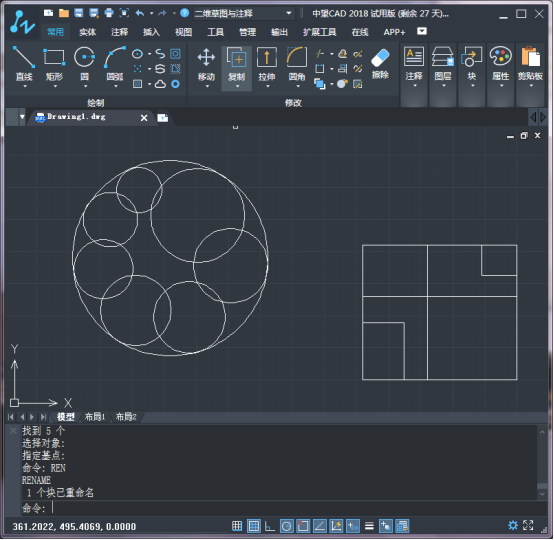Select the Line (直线) drawing tool
Viewport: 554px width, 540px height.
pyautogui.click(x=24, y=64)
